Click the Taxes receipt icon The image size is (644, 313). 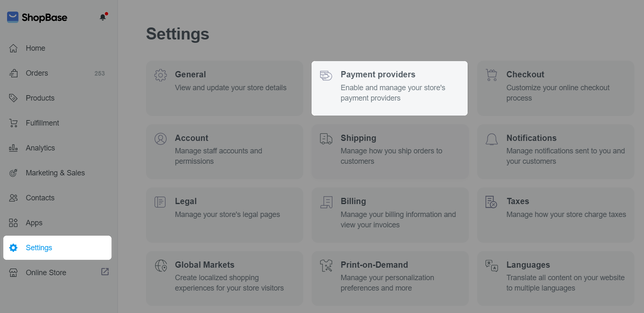pyautogui.click(x=491, y=202)
